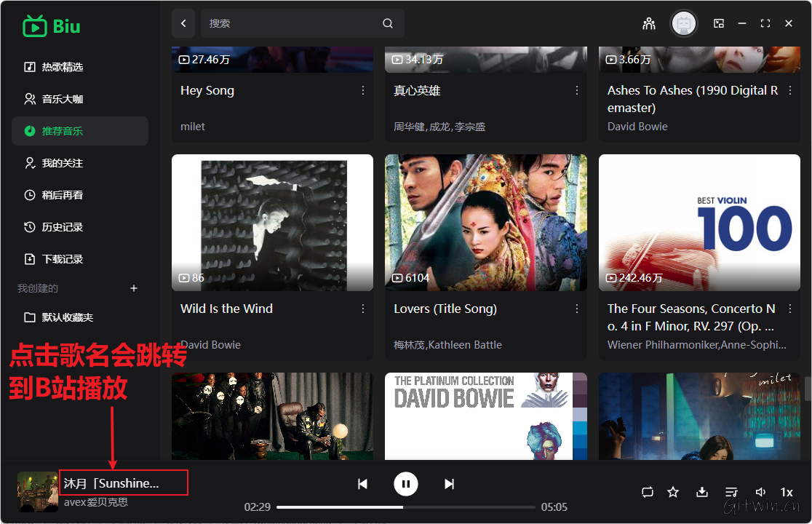Go to 历史记录 in the sidebar

click(x=63, y=227)
